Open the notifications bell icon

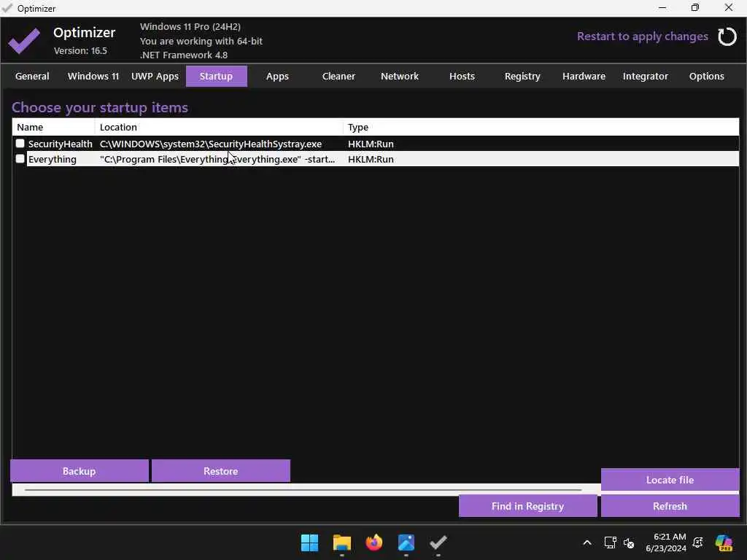click(x=698, y=542)
